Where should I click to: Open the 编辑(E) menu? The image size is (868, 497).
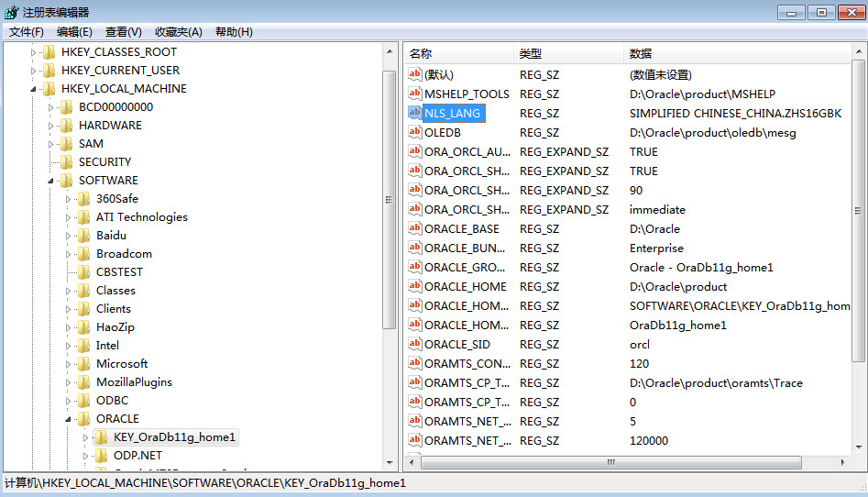coord(74,32)
